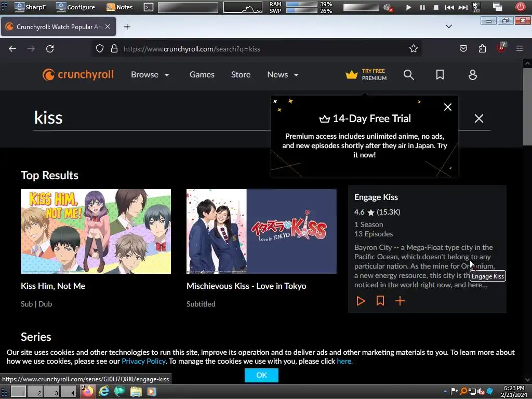Add Engage Kiss to watchlist bookmark
532x399 pixels.
[x=380, y=301]
